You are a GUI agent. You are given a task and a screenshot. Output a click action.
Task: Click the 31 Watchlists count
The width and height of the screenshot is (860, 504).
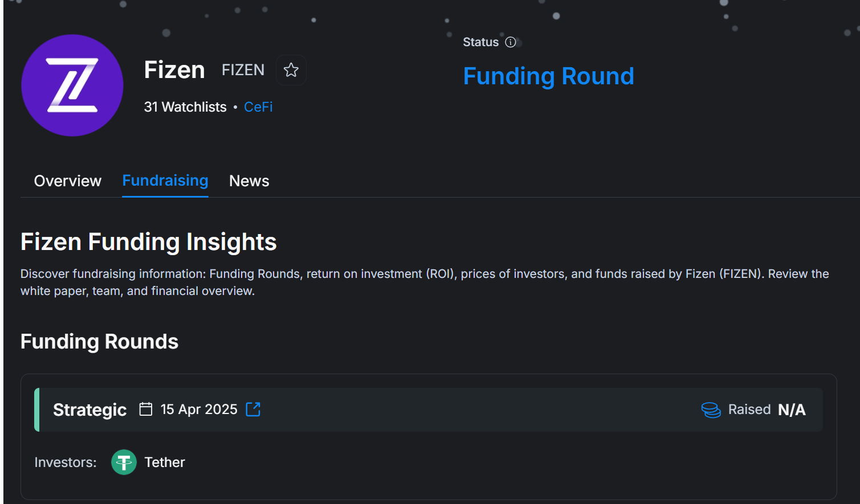(x=185, y=107)
